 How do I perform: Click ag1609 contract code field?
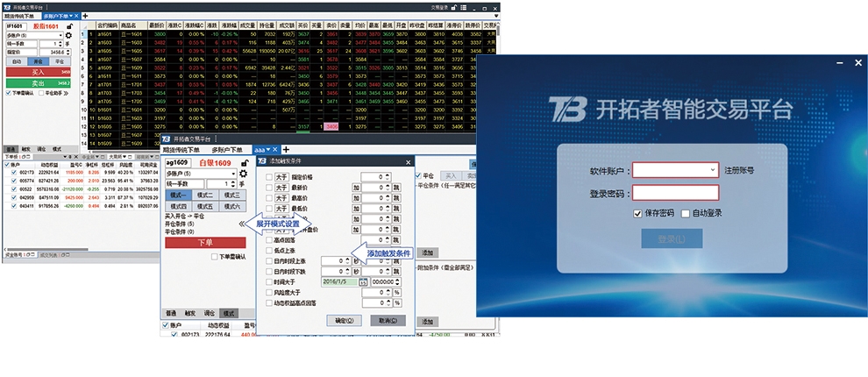tap(178, 163)
